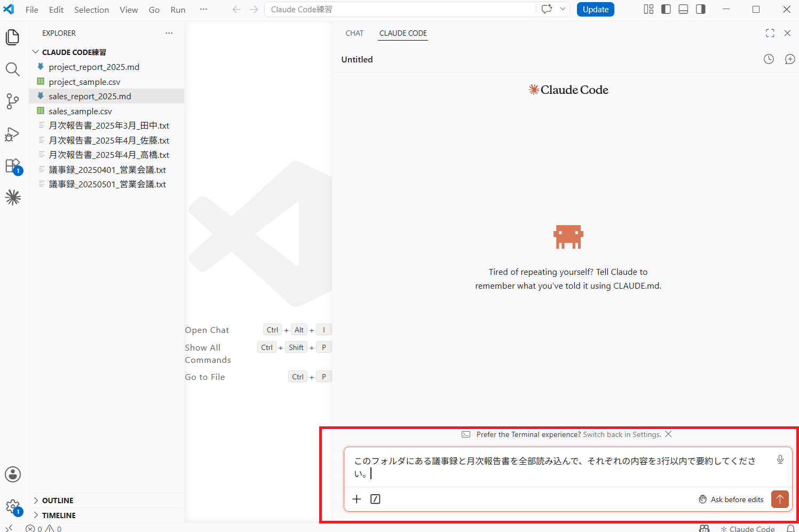Open 月次報告書_2025年4月_高橋.txt
Image resolution: width=799 pixels, height=532 pixels.
(107, 155)
